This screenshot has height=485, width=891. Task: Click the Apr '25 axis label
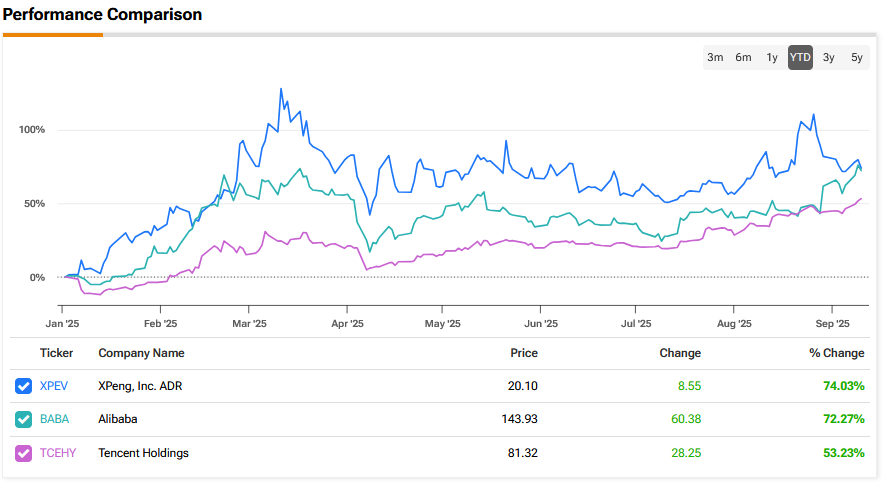[347, 324]
